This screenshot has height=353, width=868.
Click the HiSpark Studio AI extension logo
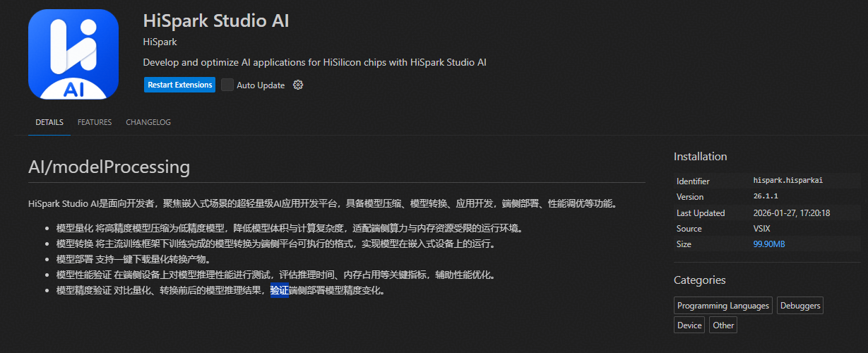73,54
